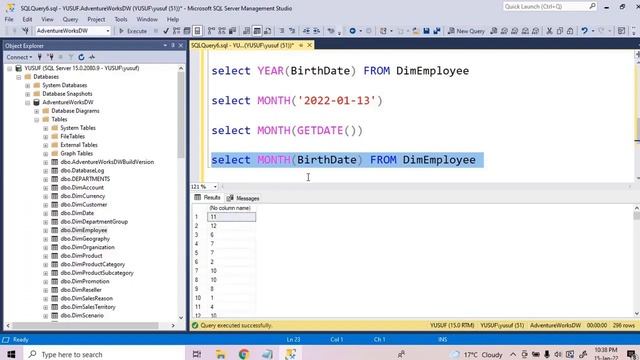
Task: Open File Explorer from the taskbar
Action: pos(220,354)
